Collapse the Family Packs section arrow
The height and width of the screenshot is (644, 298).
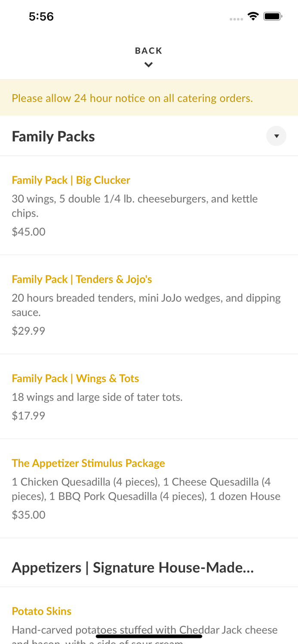tap(276, 136)
